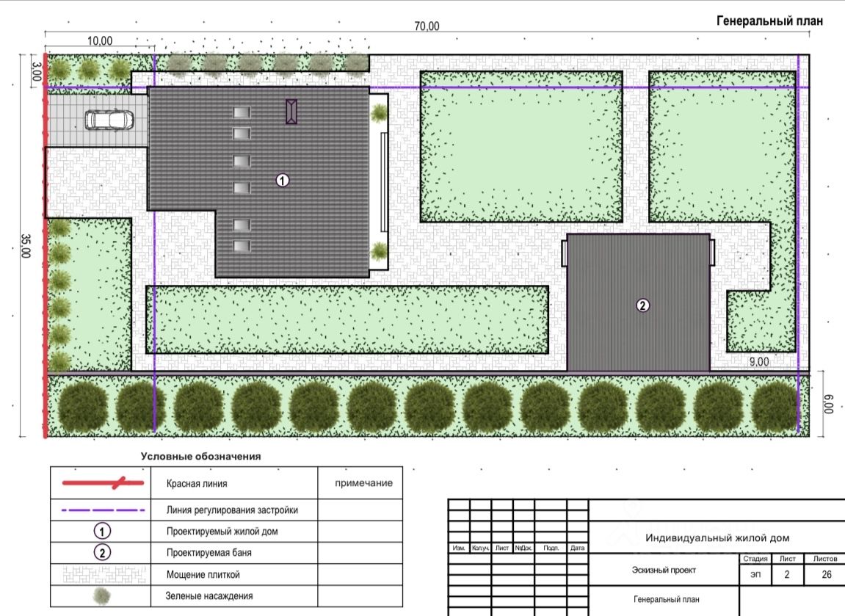Click the 'Кол.уч.' column header
This screenshot has height=616, width=845.
[480, 548]
